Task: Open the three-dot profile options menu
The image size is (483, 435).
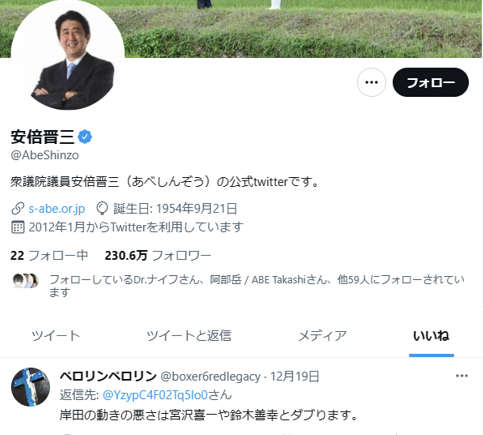Action: coord(371,82)
